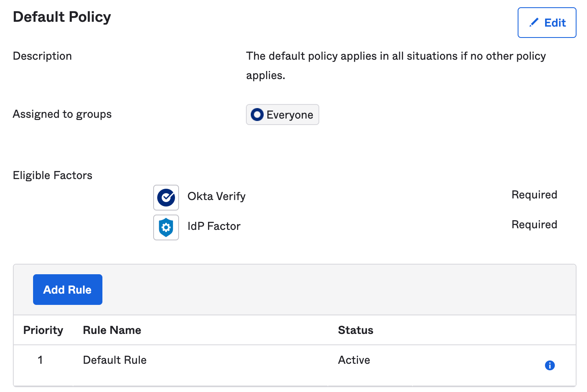Click the IdP Factor shield icon
The height and width of the screenshot is (392, 587).
coord(166,227)
